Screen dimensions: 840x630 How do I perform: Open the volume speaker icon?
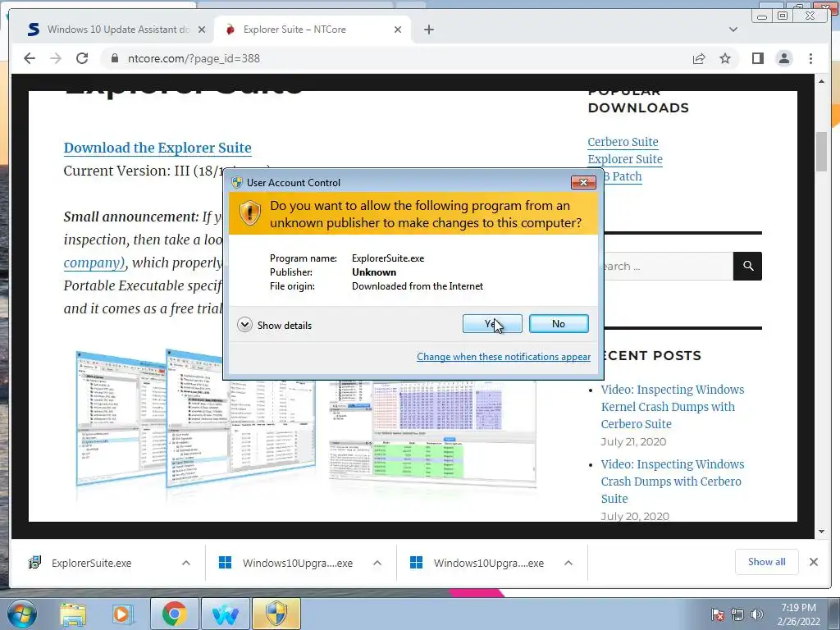point(756,615)
